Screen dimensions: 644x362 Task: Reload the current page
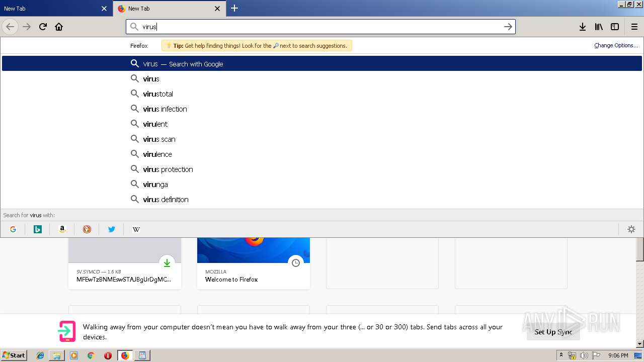43,27
